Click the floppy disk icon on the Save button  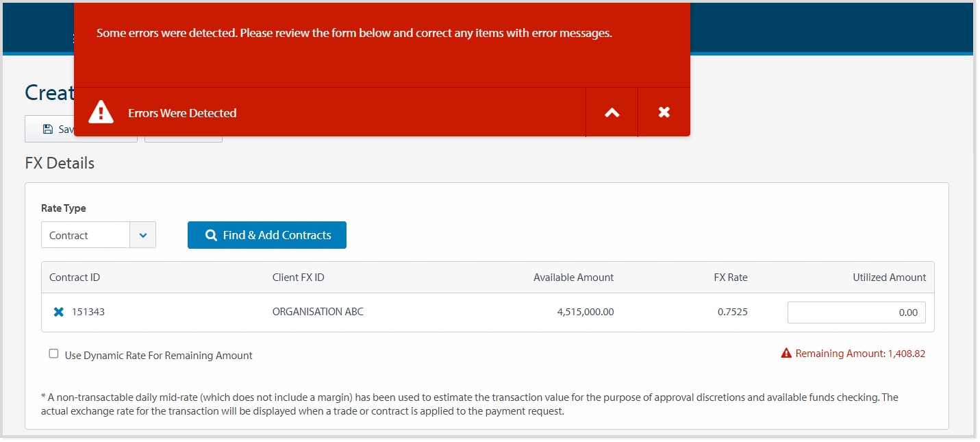coord(47,129)
